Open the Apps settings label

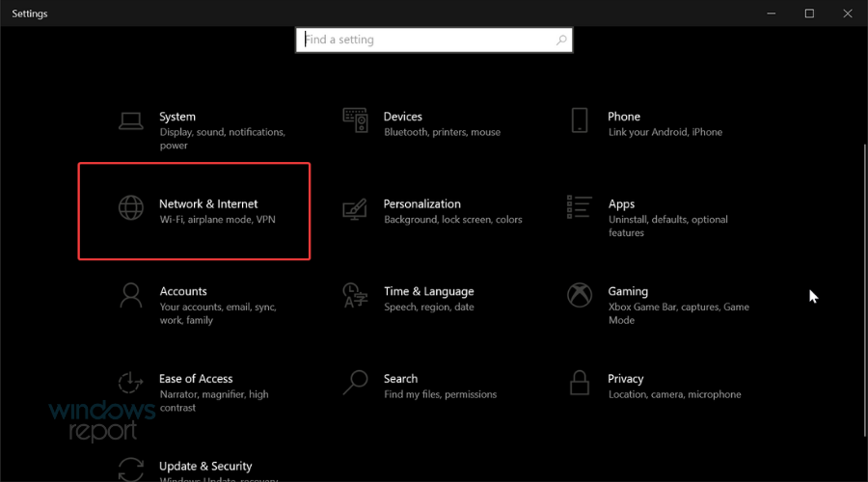(x=621, y=204)
